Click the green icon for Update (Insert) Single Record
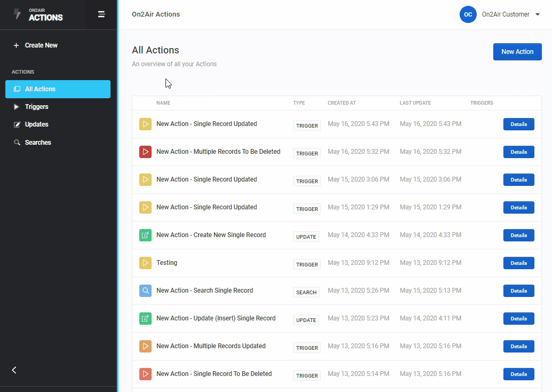 145,318
